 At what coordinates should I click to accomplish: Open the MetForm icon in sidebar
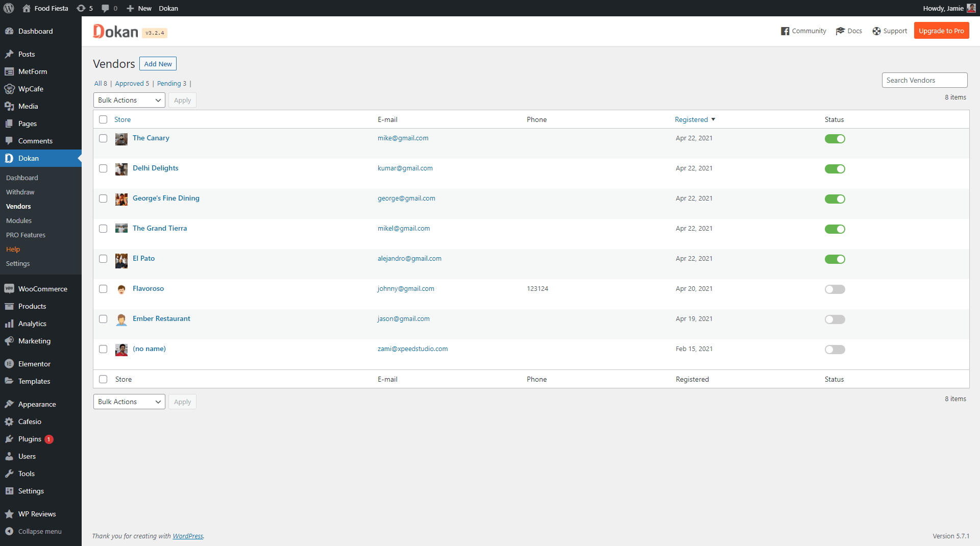9,71
